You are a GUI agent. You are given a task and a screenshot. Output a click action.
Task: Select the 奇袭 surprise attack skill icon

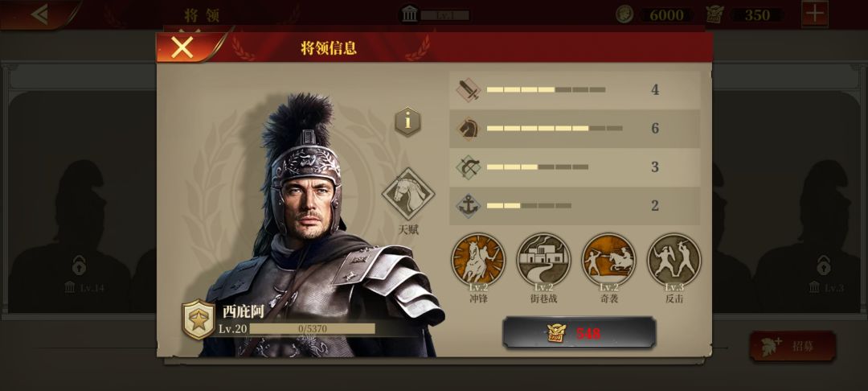point(609,260)
